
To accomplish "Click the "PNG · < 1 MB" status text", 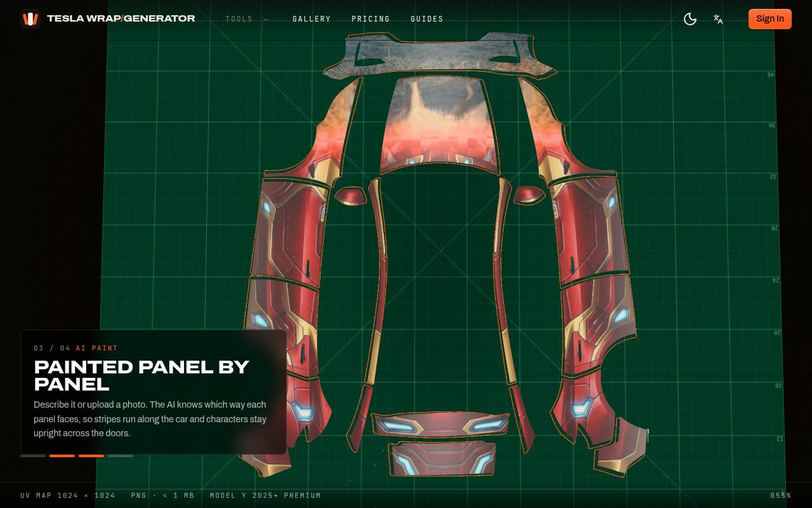I will click(x=162, y=495).
